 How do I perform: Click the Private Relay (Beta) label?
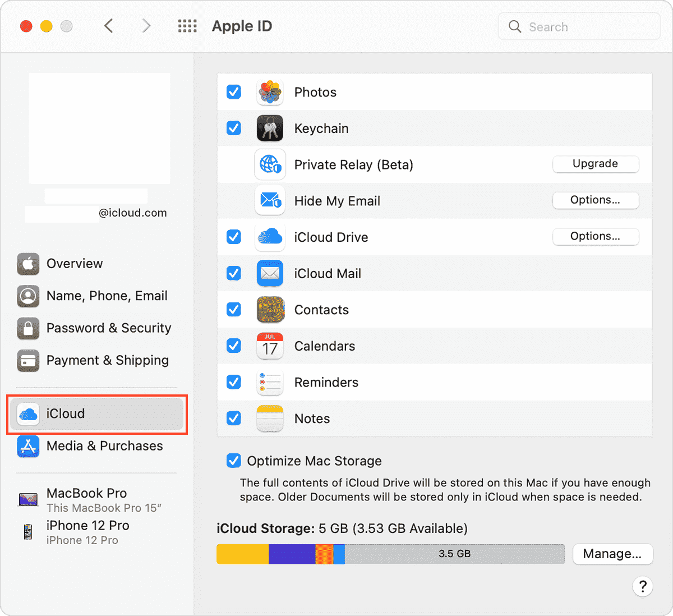(354, 165)
